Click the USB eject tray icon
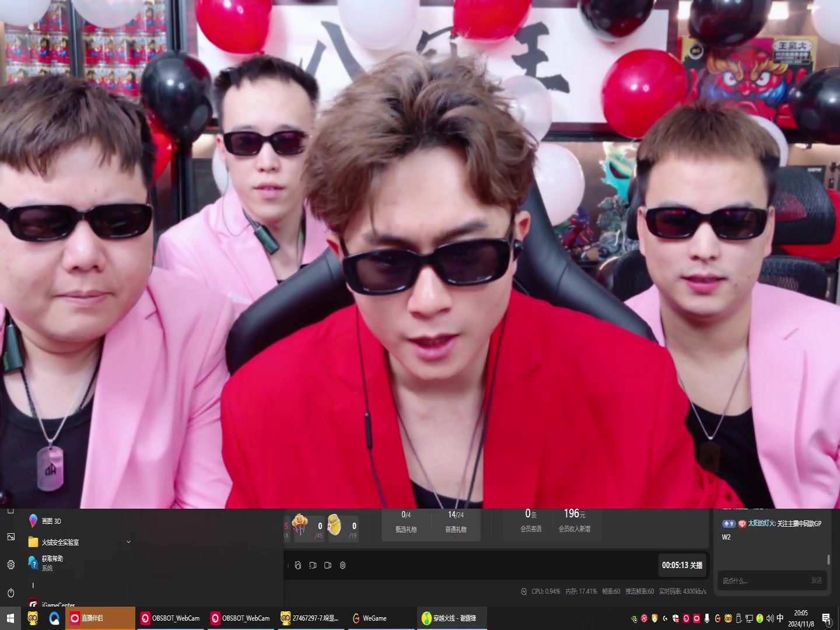The height and width of the screenshot is (630, 840). [738, 618]
